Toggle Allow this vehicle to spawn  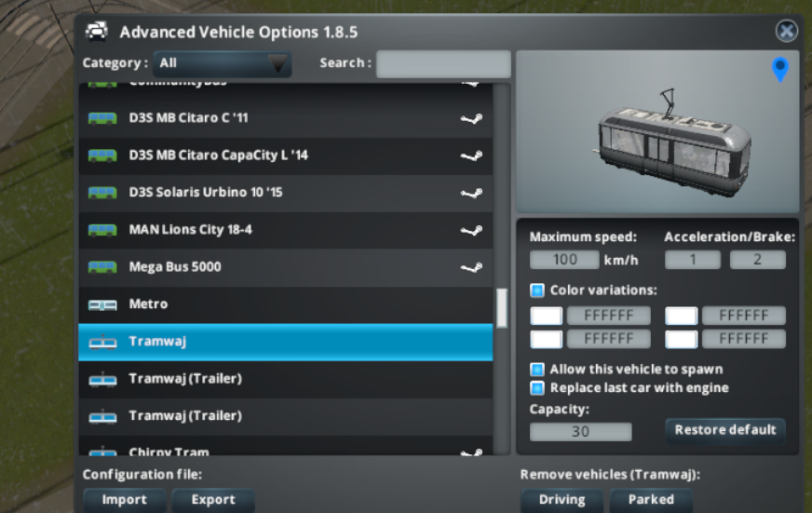pos(537,369)
